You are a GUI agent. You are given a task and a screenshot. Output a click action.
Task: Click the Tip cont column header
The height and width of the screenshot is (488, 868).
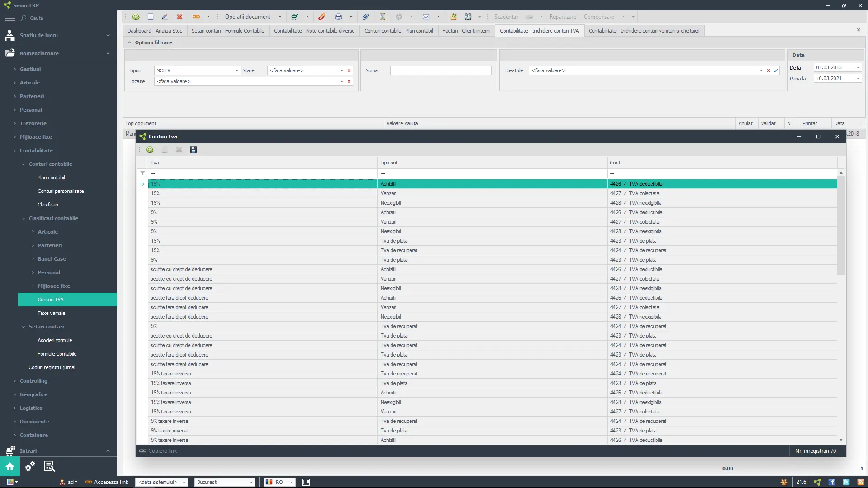(x=492, y=163)
